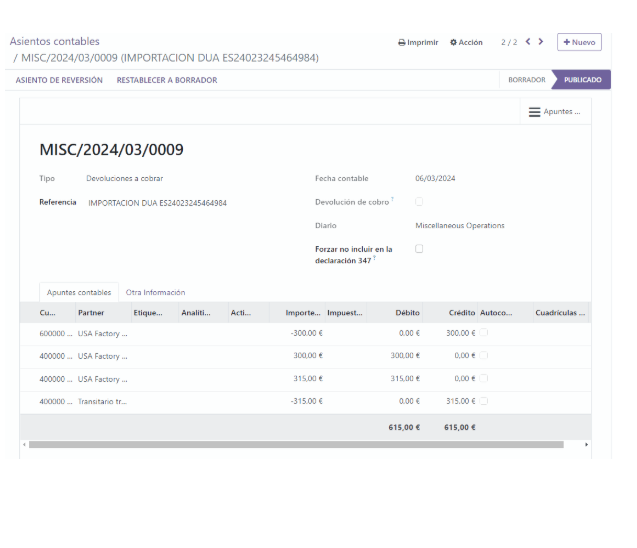Toggle the Devolución de cobro checkbox
This screenshot has height=548, width=637.
[x=419, y=202]
